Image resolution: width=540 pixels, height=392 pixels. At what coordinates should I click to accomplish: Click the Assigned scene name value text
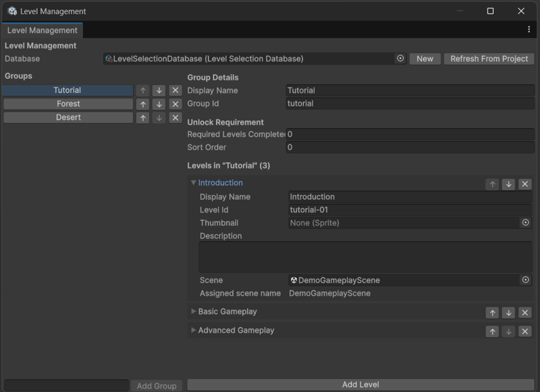point(330,293)
